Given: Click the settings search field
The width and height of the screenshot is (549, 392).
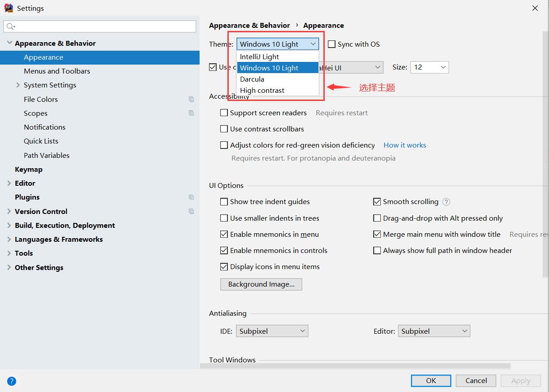Looking at the screenshot, I should [x=100, y=26].
